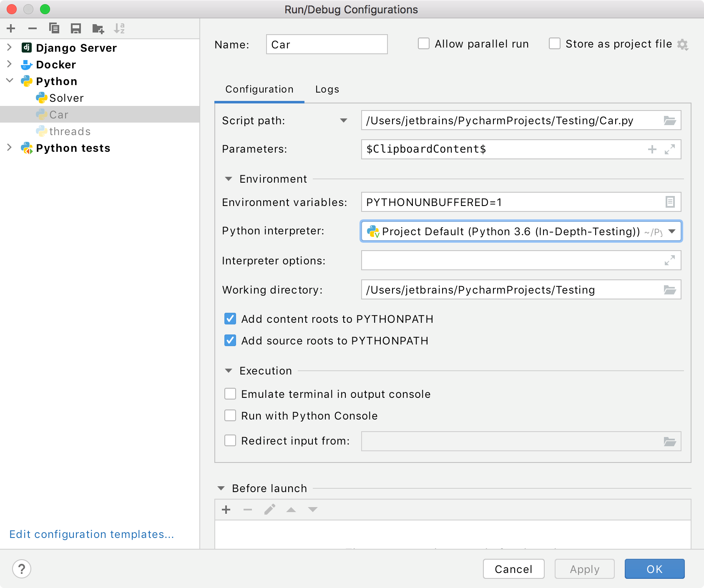Browse for the script path file
This screenshot has width=704, height=588.
(x=669, y=121)
